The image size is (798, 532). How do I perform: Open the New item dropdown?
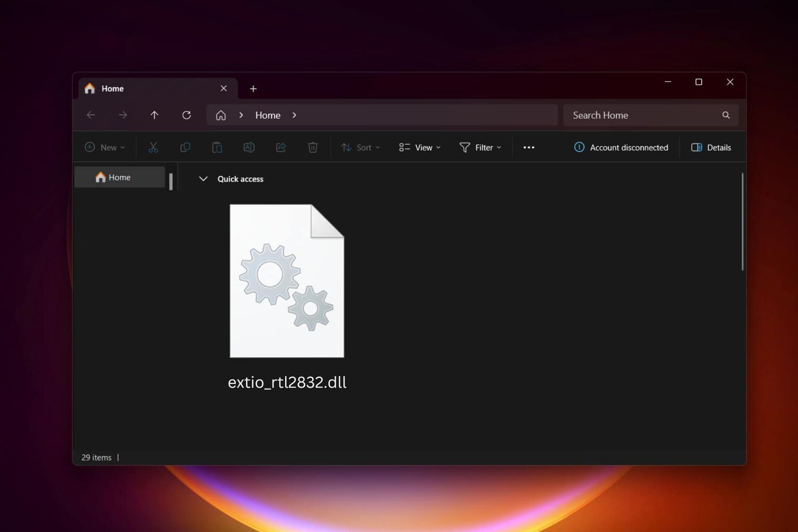(x=105, y=148)
